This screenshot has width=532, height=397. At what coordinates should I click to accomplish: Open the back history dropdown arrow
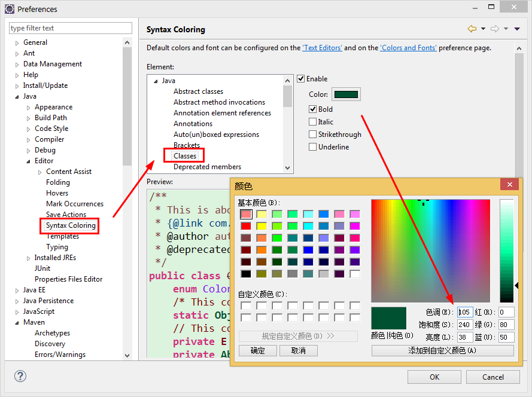point(483,29)
